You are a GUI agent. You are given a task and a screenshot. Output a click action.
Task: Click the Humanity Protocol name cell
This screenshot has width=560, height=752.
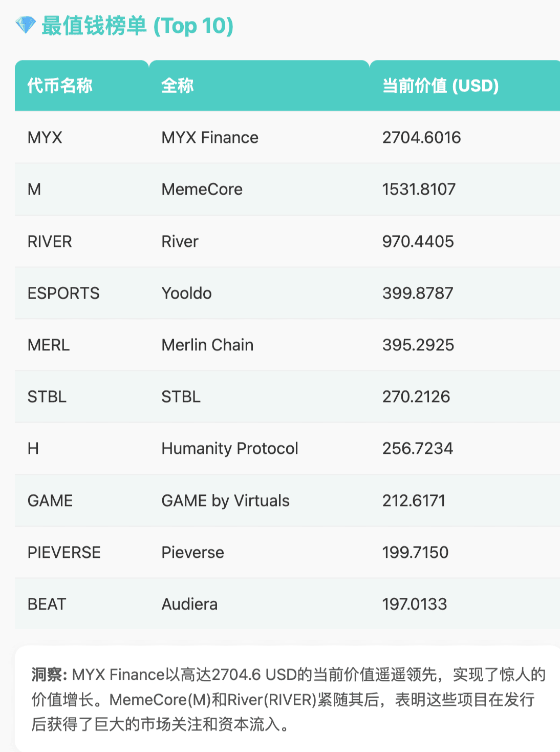click(x=230, y=449)
